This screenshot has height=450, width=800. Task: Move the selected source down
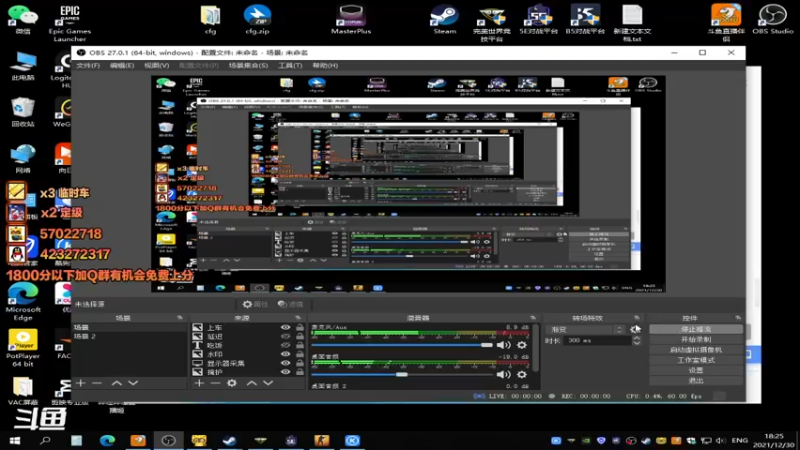pos(268,383)
